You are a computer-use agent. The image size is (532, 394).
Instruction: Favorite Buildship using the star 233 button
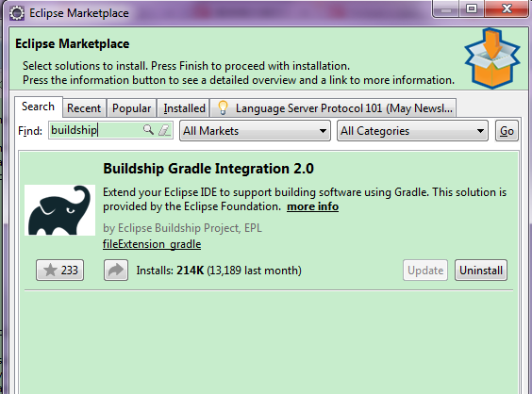[59, 271]
